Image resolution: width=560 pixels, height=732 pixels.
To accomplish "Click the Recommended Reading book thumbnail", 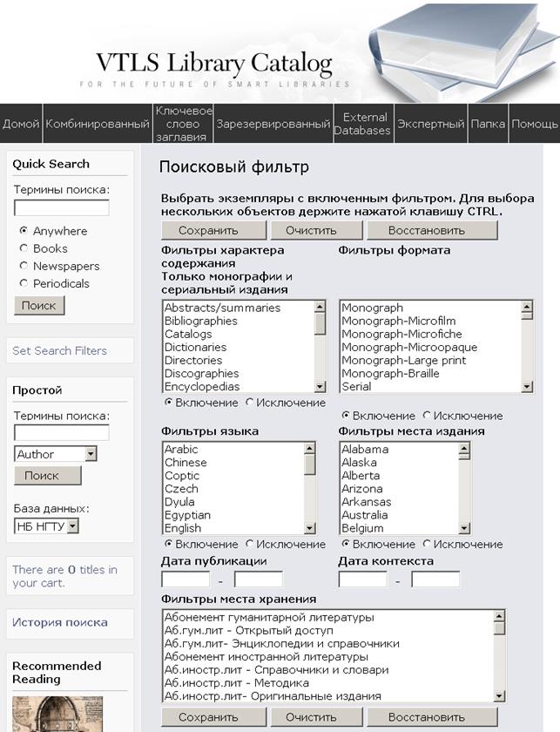I will 44,714.
